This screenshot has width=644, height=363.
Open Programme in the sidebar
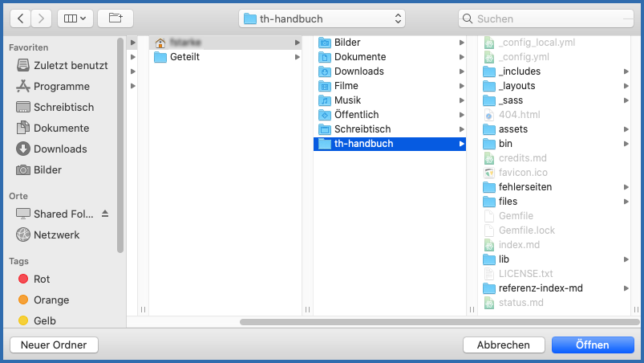[53, 86]
